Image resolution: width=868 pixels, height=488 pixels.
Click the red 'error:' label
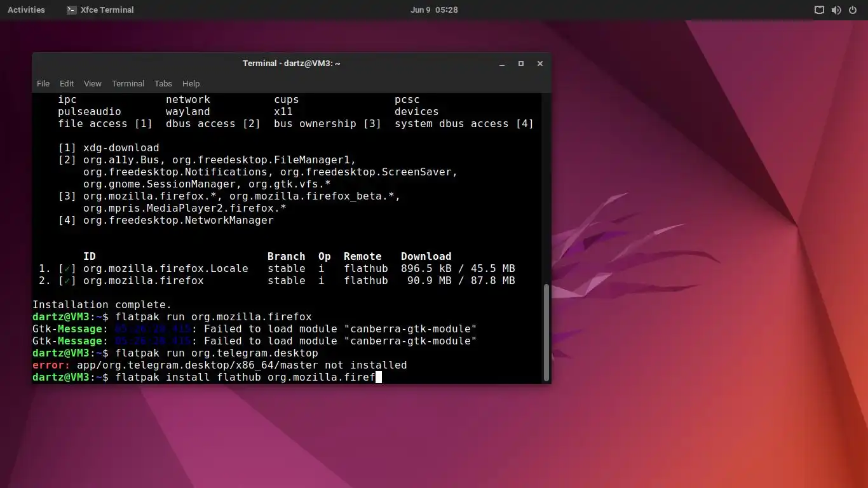tap(51, 365)
